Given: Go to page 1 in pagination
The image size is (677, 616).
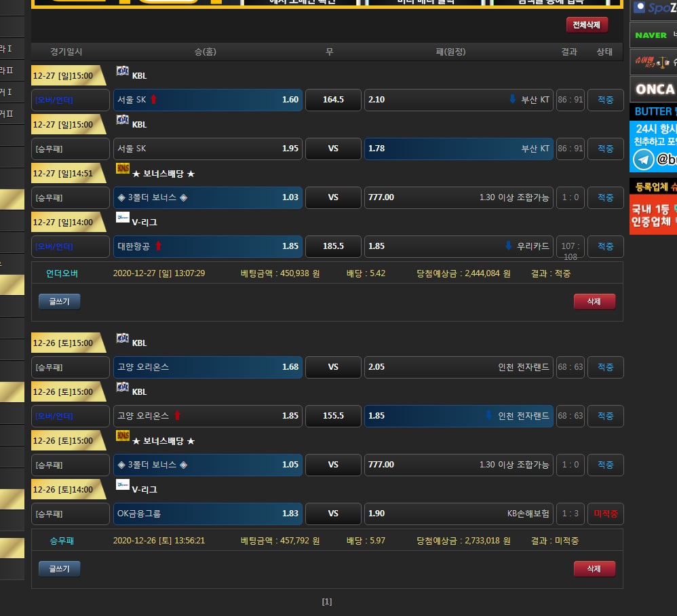Looking at the screenshot, I should tap(326, 602).
